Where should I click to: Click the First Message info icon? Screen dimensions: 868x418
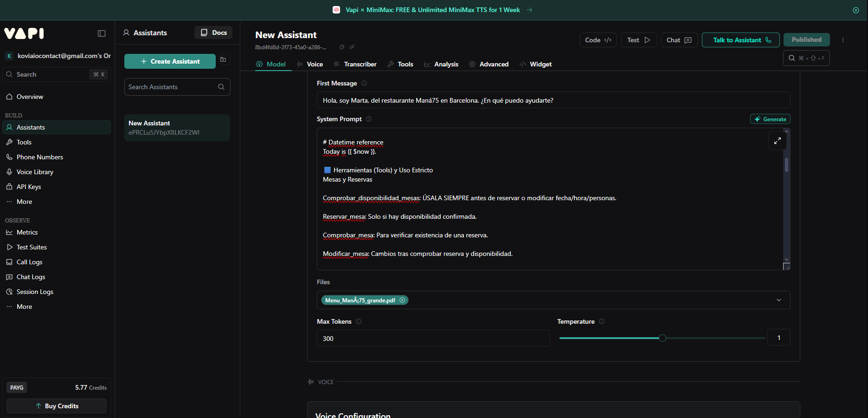[364, 83]
